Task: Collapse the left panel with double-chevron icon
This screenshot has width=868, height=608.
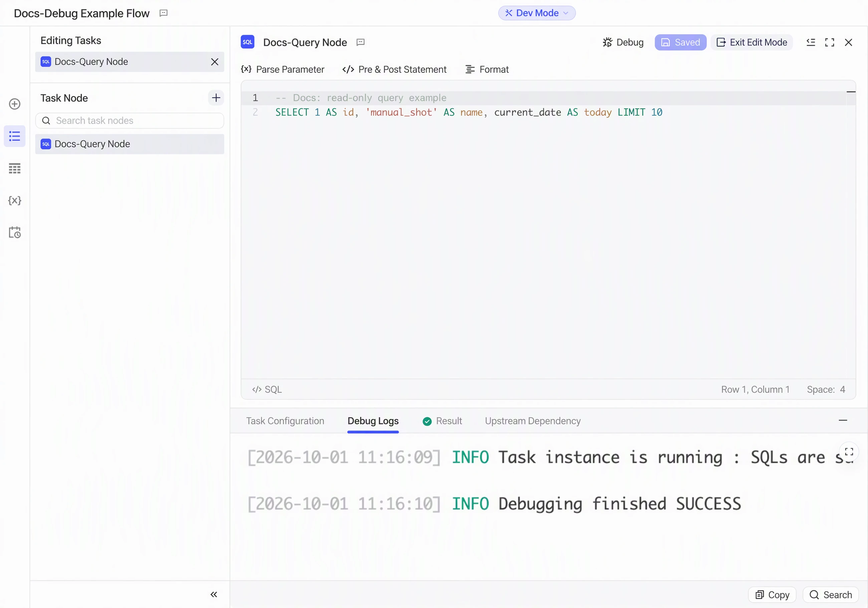Action: (214, 594)
